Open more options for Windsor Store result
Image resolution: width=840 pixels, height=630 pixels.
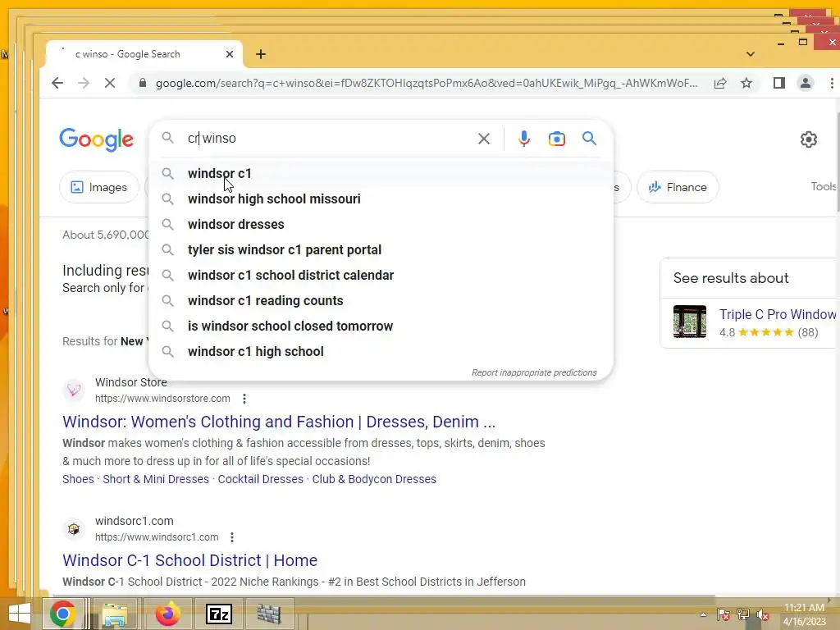coord(244,399)
